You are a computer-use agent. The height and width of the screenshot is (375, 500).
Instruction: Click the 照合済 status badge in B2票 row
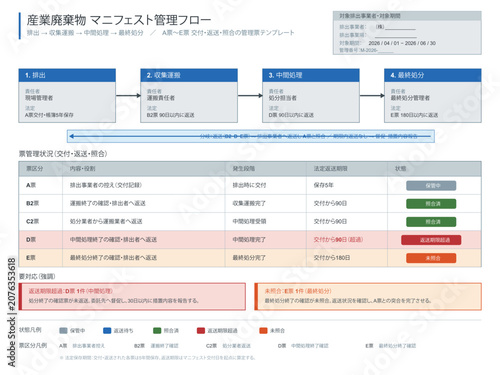[x=431, y=204]
